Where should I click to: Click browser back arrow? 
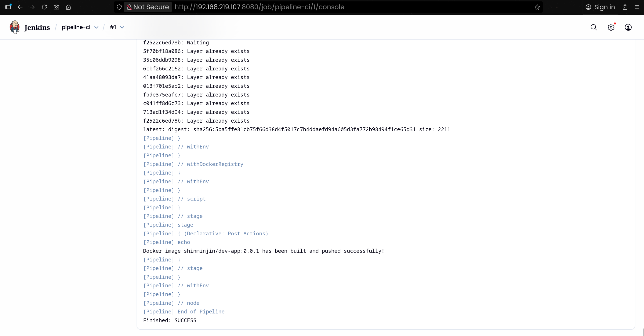pyautogui.click(x=20, y=7)
